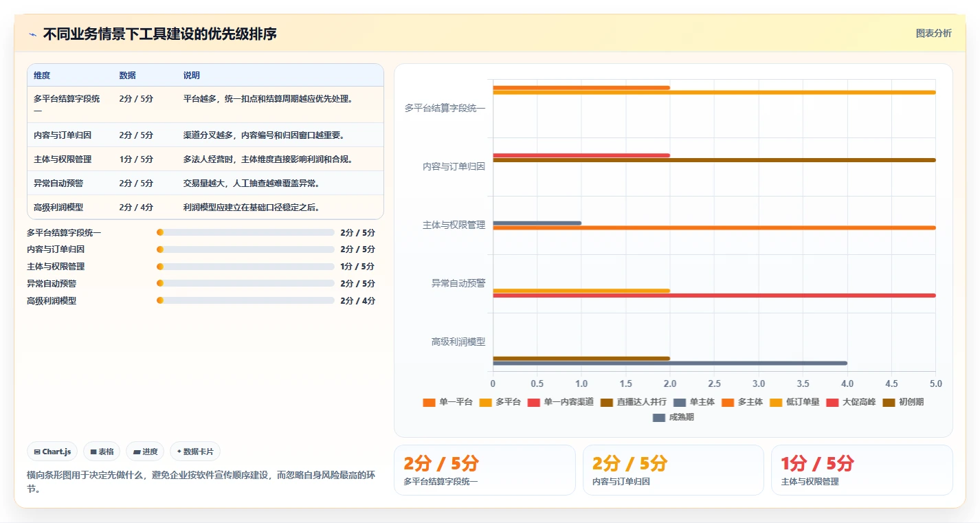Open the 多平台结算字段统一 score card

[x=485, y=470]
